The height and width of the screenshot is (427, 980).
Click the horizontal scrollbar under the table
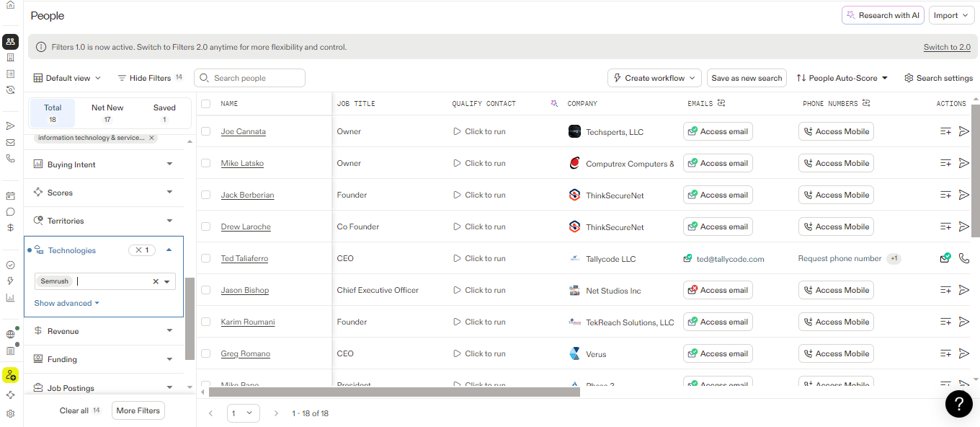394,392
